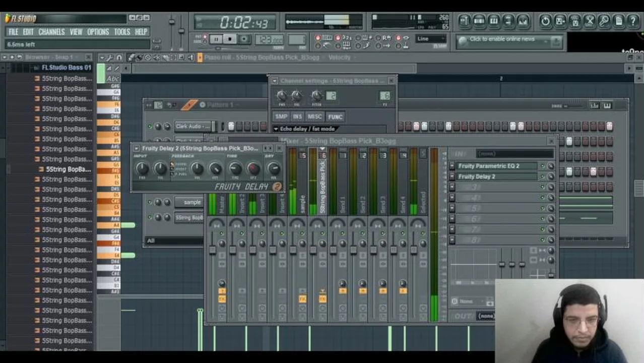Viewport: 644px width, 363px height.
Task: Toggle song mode SONG radio
Action: coord(205,42)
